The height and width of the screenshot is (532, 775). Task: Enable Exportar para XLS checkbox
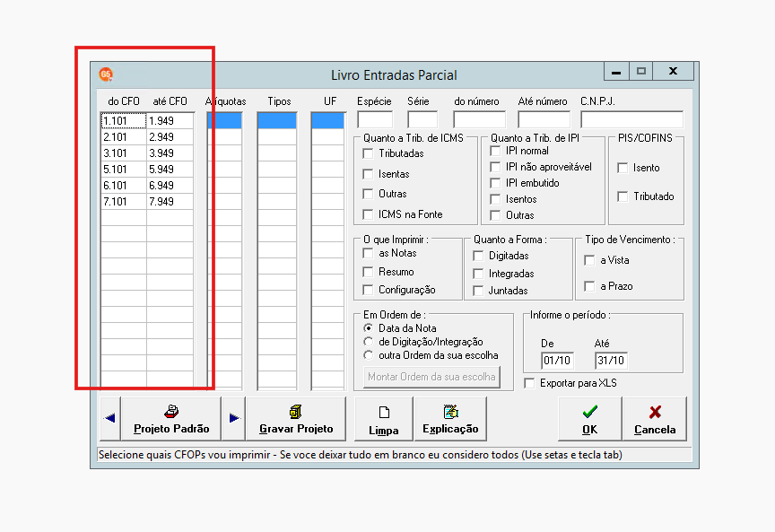click(529, 383)
